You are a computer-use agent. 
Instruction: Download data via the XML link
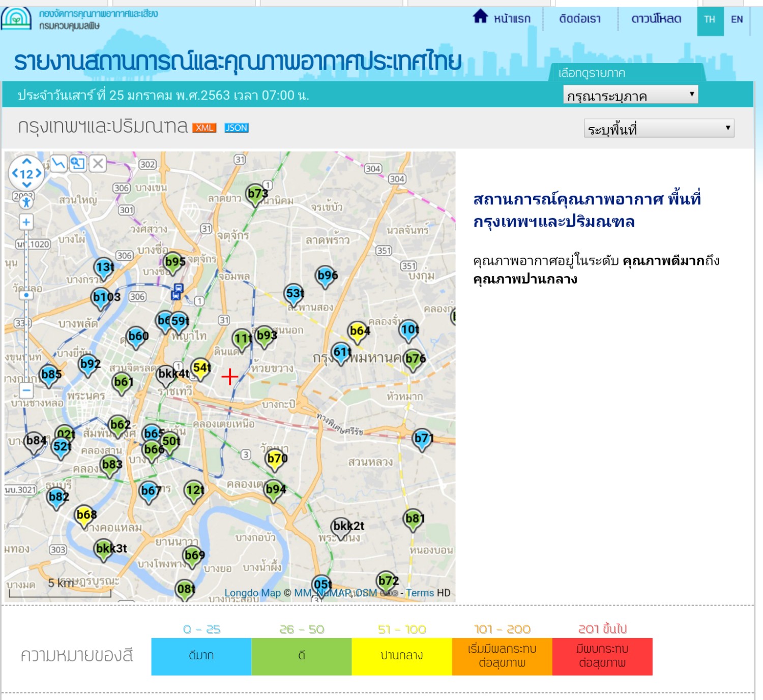pos(204,128)
